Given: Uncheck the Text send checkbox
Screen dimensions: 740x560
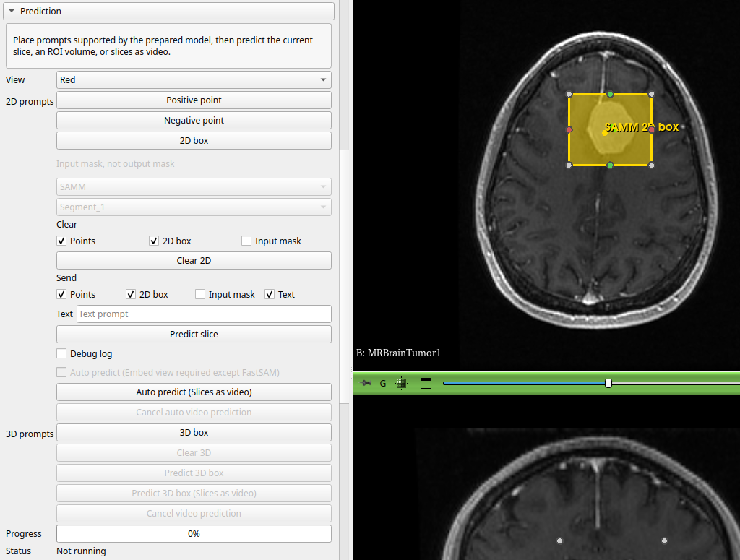Looking at the screenshot, I should pos(270,294).
